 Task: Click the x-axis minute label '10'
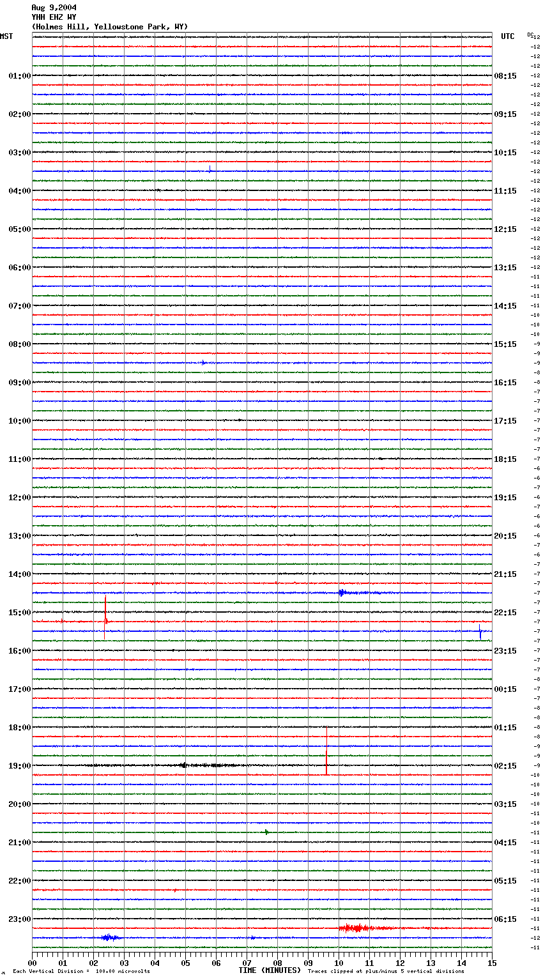click(x=339, y=963)
